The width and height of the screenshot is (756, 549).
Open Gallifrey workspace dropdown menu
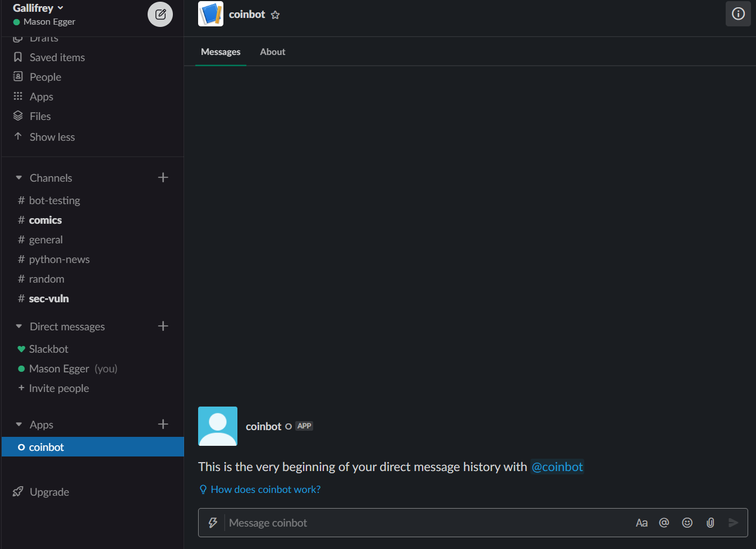[x=38, y=8]
